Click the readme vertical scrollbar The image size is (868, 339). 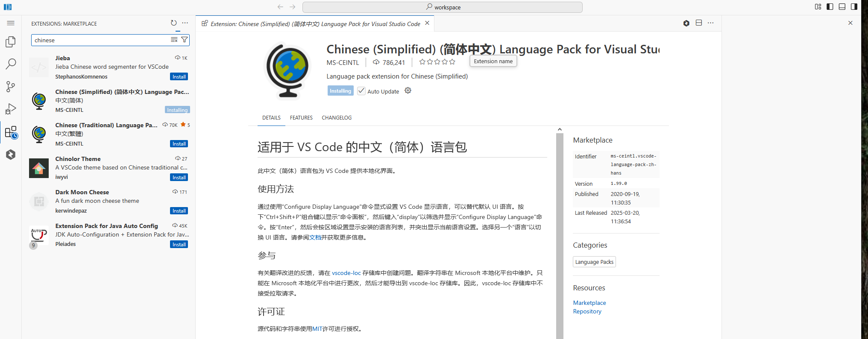tap(560, 236)
